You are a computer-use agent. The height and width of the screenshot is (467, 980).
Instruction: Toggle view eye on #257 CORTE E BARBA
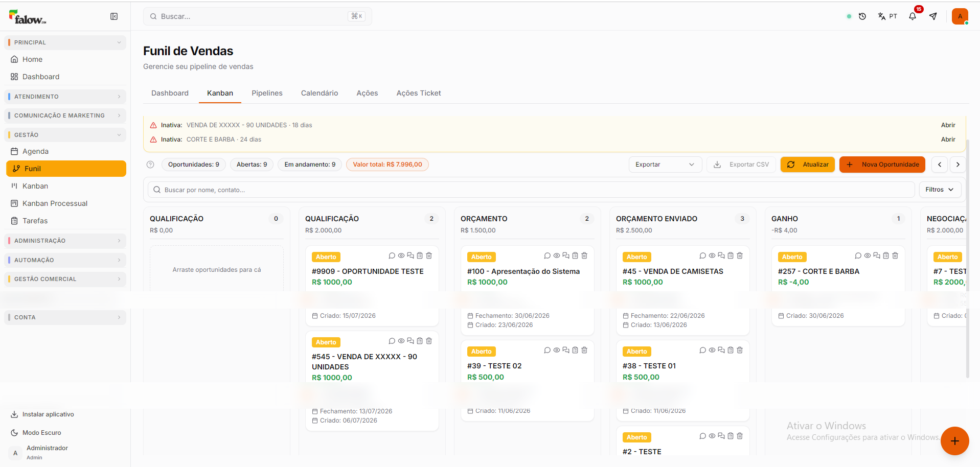pyautogui.click(x=868, y=255)
